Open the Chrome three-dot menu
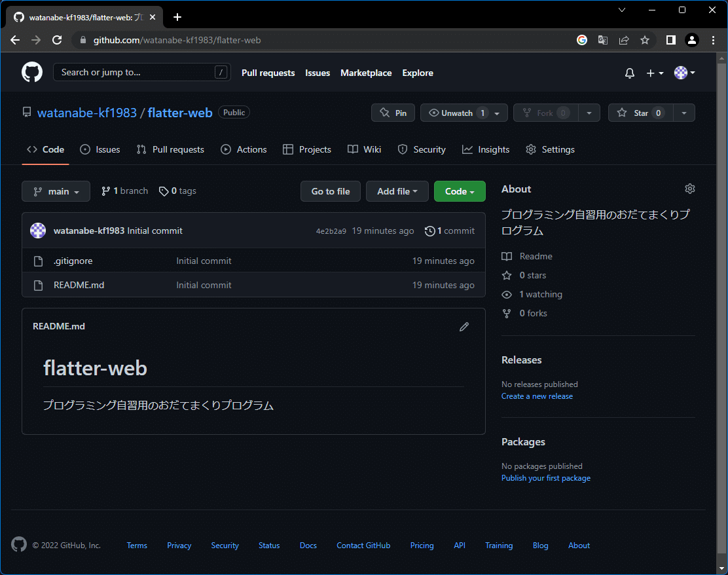The height and width of the screenshot is (575, 728). pyautogui.click(x=713, y=40)
